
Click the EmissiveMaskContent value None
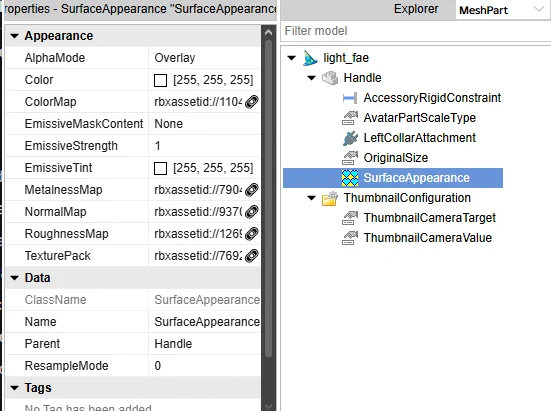(x=168, y=124)
